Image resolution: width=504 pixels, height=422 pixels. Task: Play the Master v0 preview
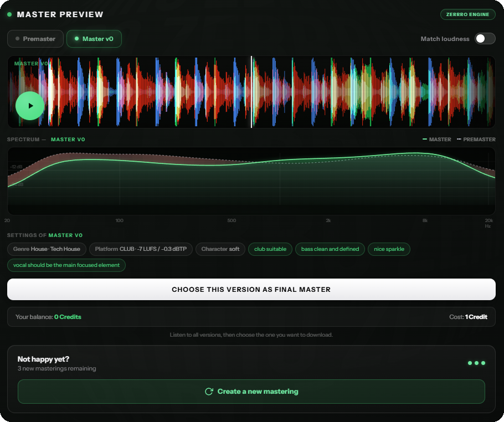(x=30, y=106)
